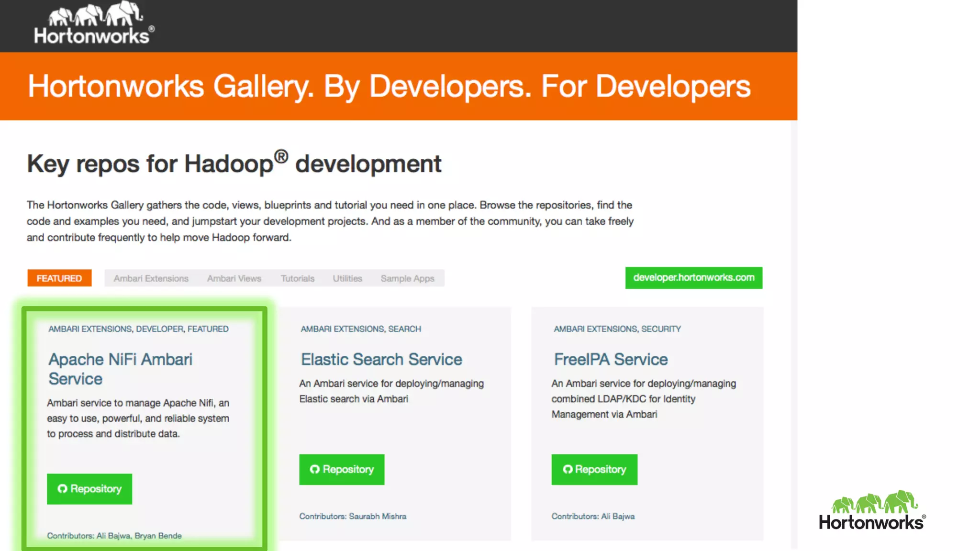Open the Apache NiFi Ambari Service title link
The image size is (980, 551).
pyautogui.click(x=120, y=369)
